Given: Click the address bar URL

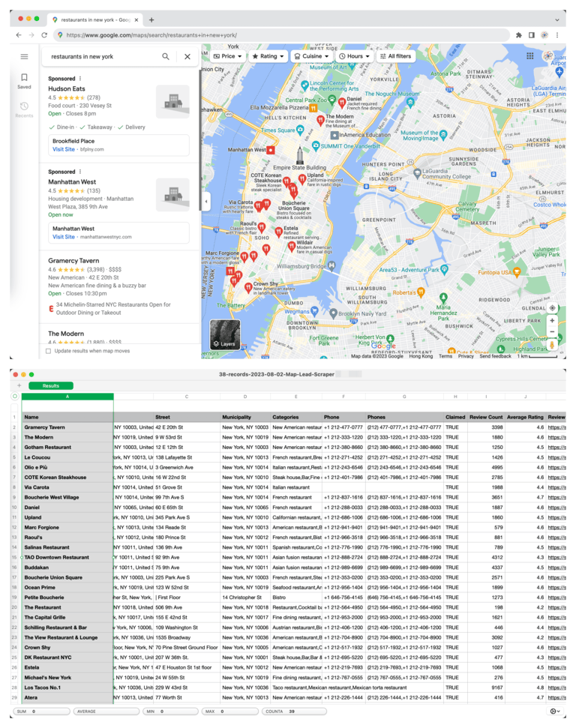Looking at the screenshot, I should coord(151,34).
